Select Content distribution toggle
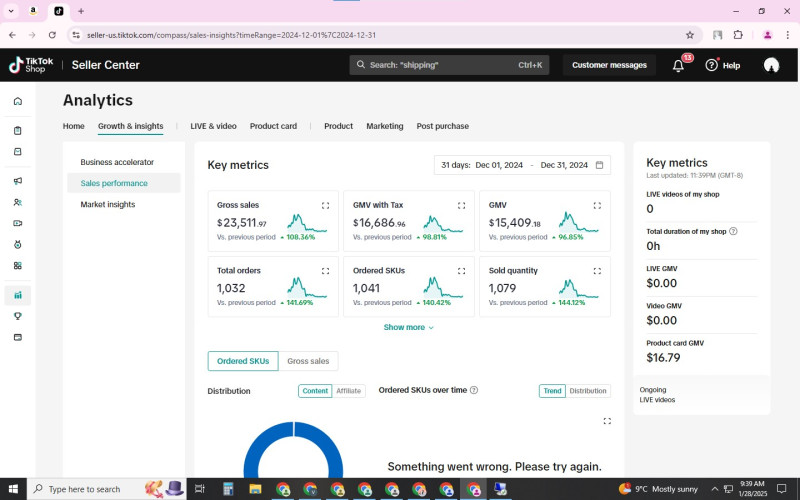Image resolution: width=800 pixels, height=500 pixels. tap(315, 391)
